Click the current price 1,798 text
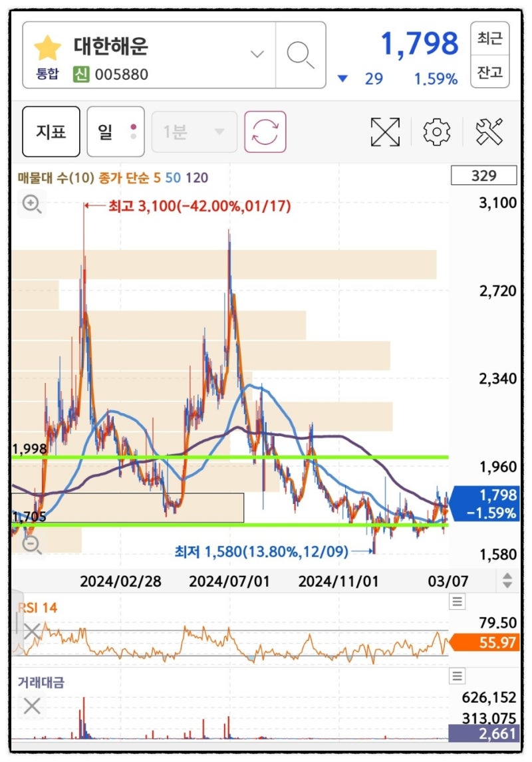 coord(420,44)
